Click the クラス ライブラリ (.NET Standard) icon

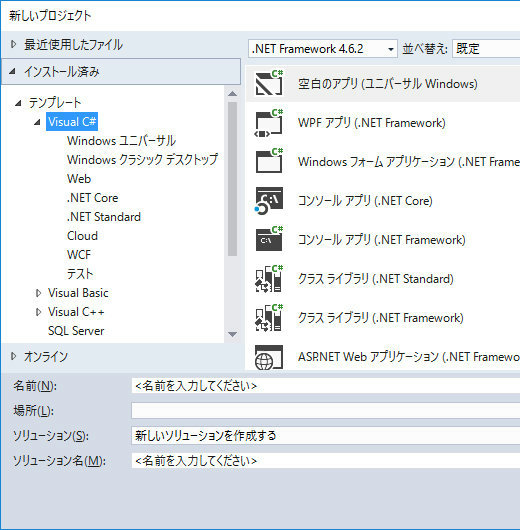tap(269, 279)
